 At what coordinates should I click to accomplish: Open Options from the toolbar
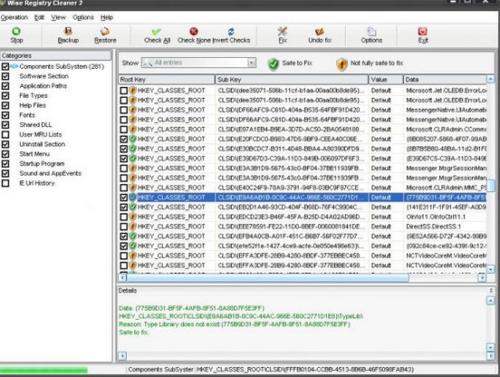tap(371, 35)
